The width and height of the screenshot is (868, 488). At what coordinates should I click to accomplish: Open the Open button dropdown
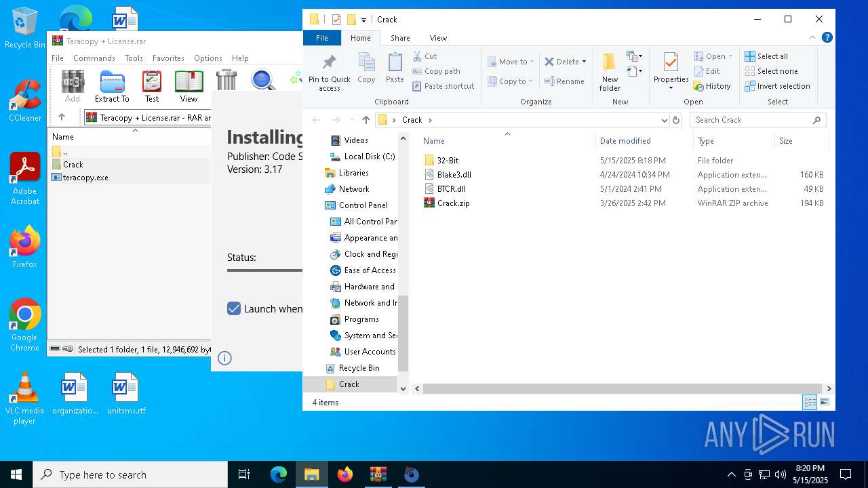point(730,56)
